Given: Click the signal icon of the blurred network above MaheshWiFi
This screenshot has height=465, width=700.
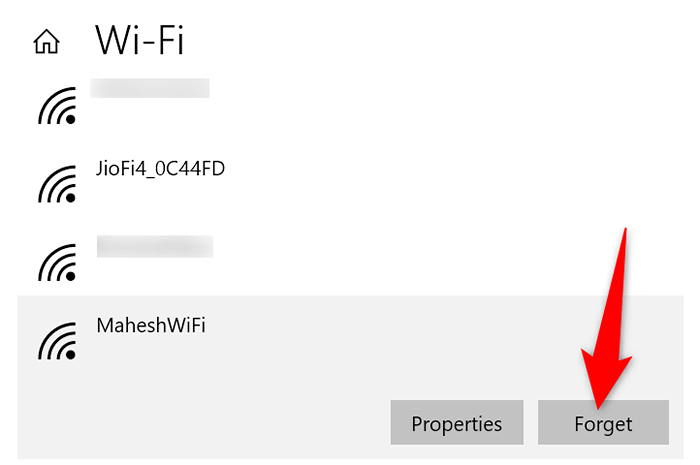Looking at the screenshot, I should click(x=57, y=262).
